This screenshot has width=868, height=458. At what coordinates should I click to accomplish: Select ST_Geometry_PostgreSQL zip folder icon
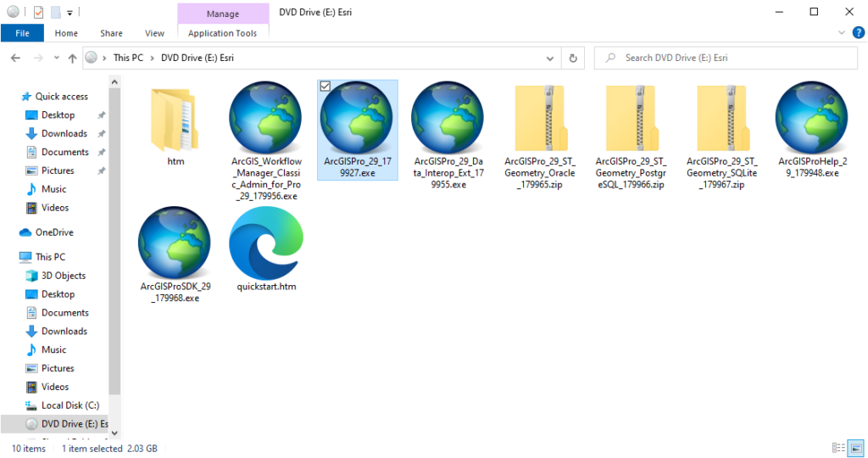(631, 117)
